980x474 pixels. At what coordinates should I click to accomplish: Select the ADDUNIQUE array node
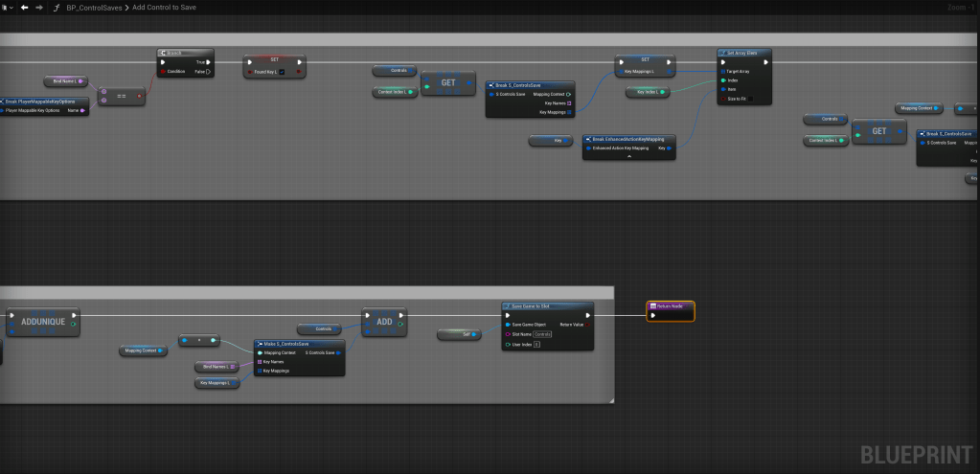43,322
